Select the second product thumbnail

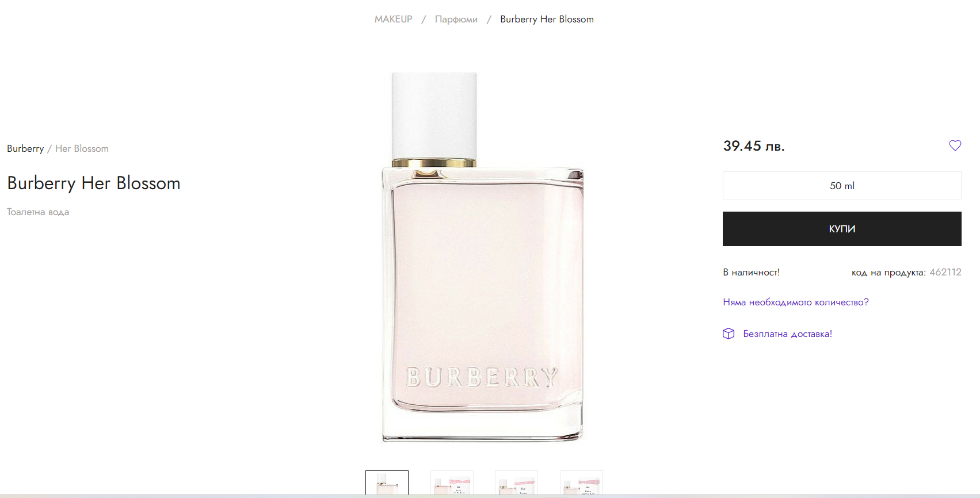(452, 482)
